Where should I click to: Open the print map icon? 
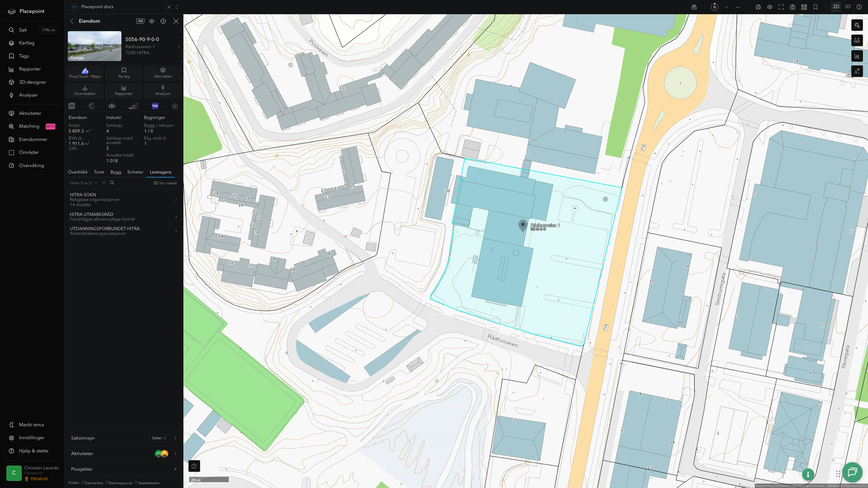click(x=758, y=7)
